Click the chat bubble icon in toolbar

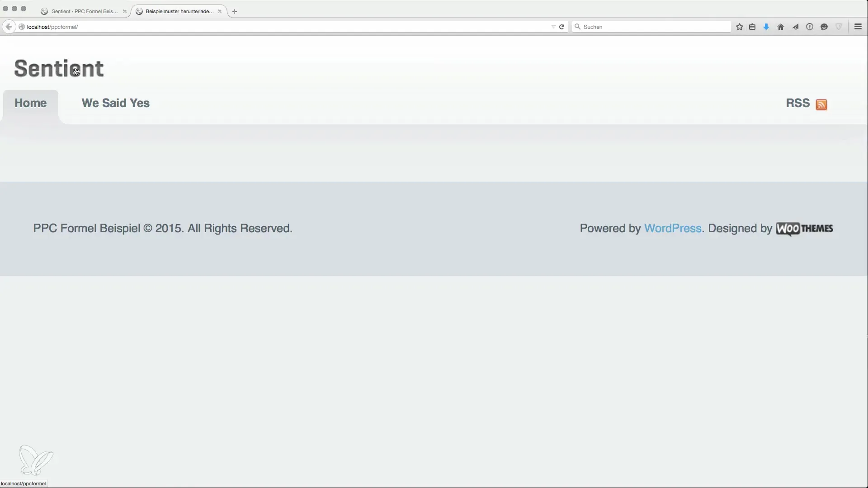point(824,27)
